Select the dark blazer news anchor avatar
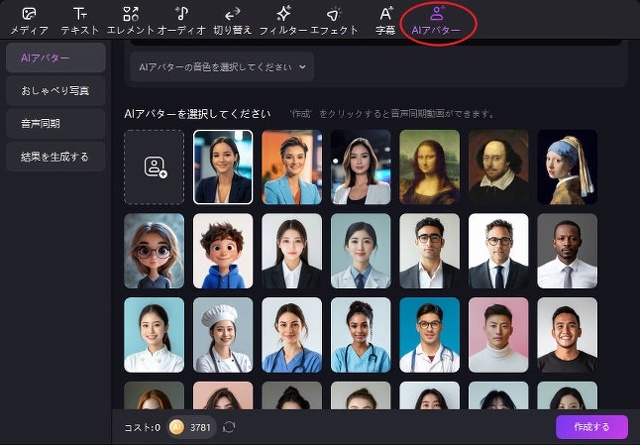This screenshot has height=446, width=640. [223, 167]
